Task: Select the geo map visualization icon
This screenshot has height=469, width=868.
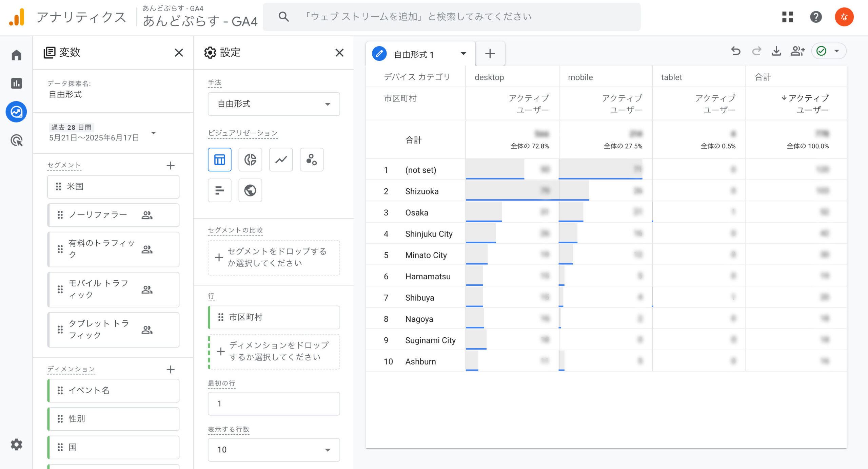Action: (250, 190)
